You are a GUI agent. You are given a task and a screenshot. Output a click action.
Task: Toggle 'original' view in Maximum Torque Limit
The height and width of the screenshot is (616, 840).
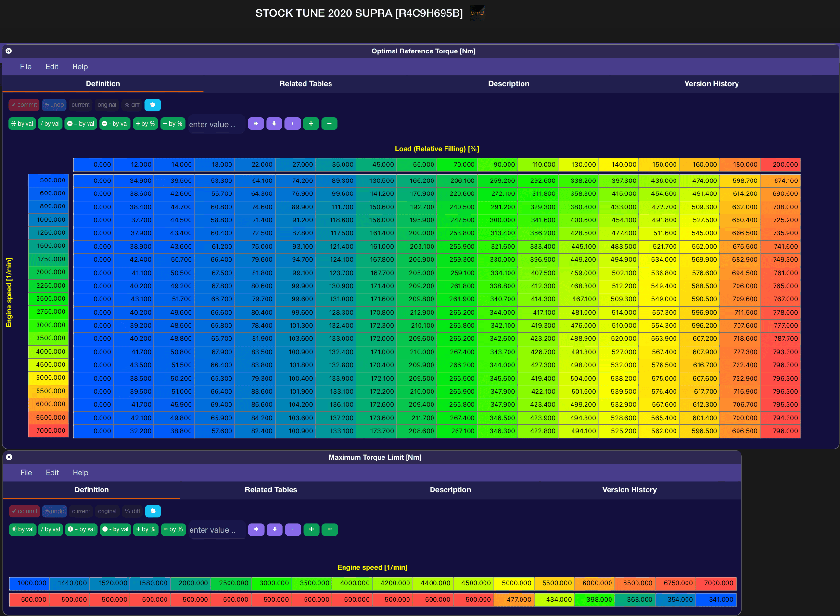pyautogui.click(x=107, y=511)
